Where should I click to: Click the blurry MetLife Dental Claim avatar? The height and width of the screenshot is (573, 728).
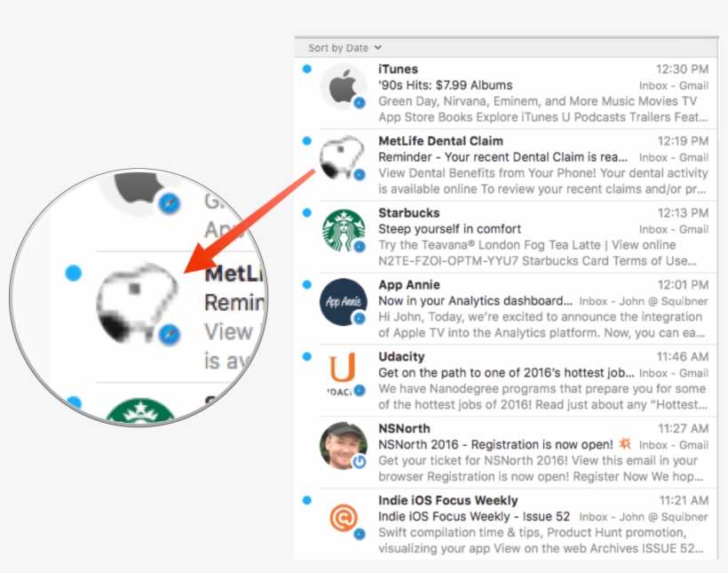[343, 158]
